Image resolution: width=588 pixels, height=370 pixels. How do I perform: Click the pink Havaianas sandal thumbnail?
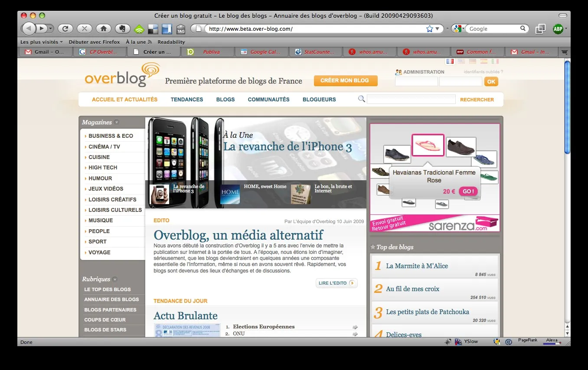click(x=428, y=145)
